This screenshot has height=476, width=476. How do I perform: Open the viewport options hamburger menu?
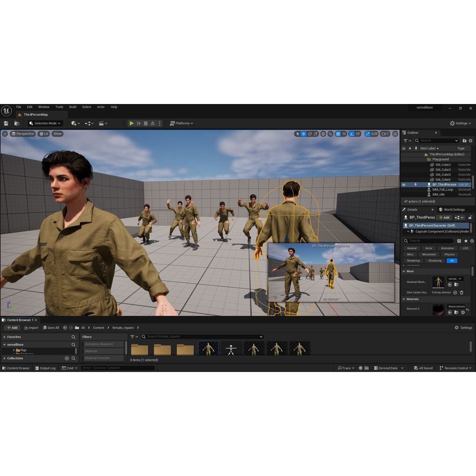click(x=5, y=134)
